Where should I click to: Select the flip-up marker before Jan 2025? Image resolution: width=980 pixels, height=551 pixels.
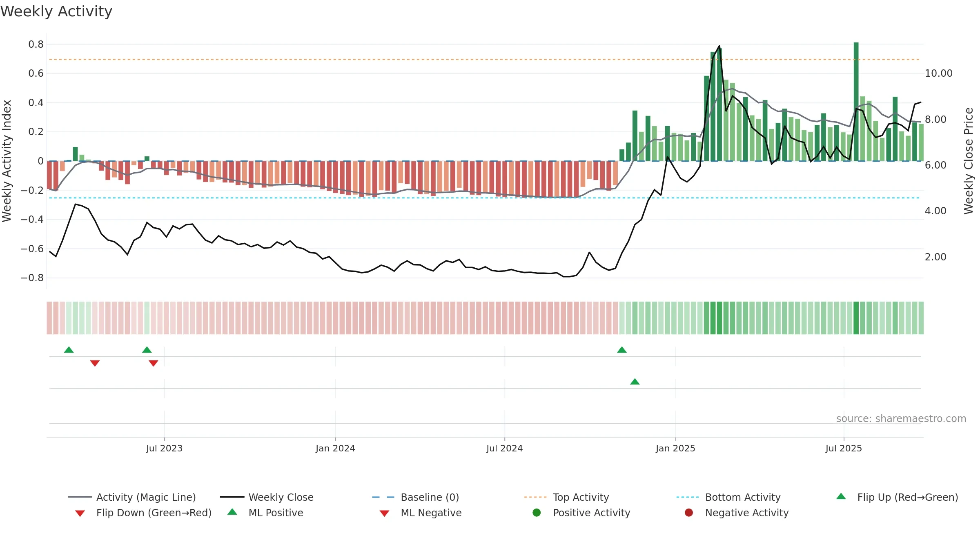coord(622,350)
